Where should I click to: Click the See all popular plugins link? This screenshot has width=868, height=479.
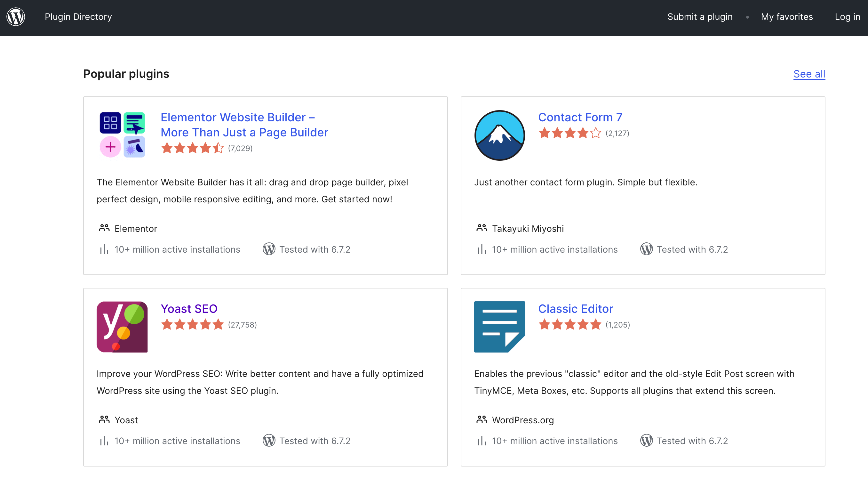[x=809, y=74]
